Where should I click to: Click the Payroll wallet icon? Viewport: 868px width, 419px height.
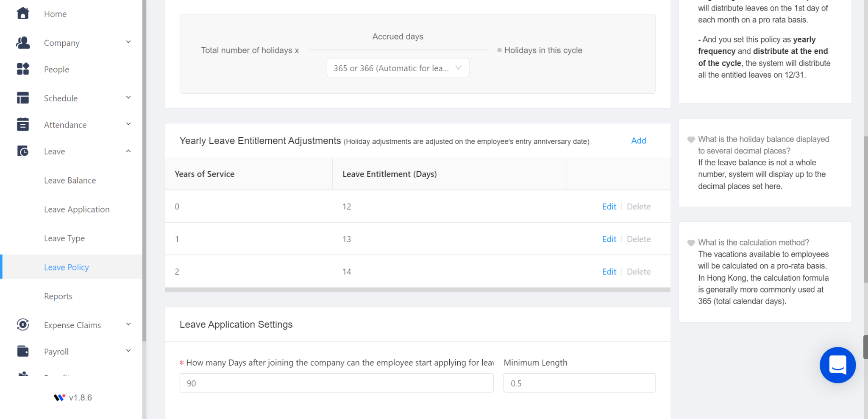pos(23,352)
